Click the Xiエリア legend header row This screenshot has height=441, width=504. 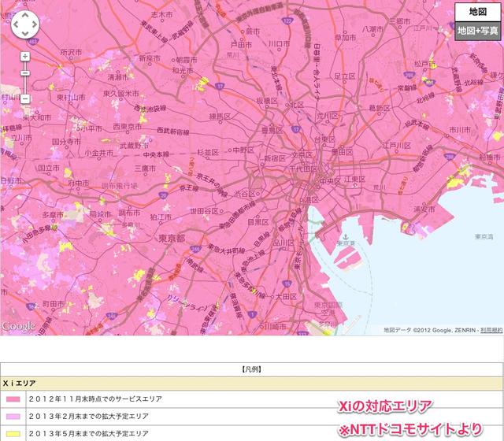click(x=252, y=383)
